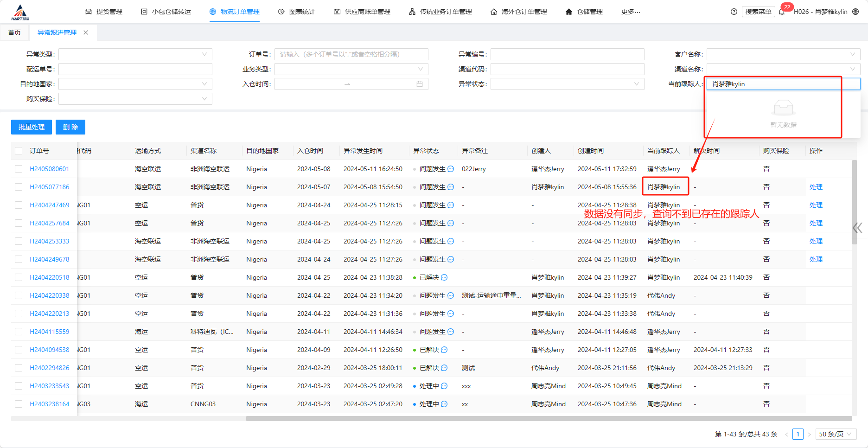This screenshot has height=448, width=868.
Task: Click the globe language icon
Action: (855, 12)
